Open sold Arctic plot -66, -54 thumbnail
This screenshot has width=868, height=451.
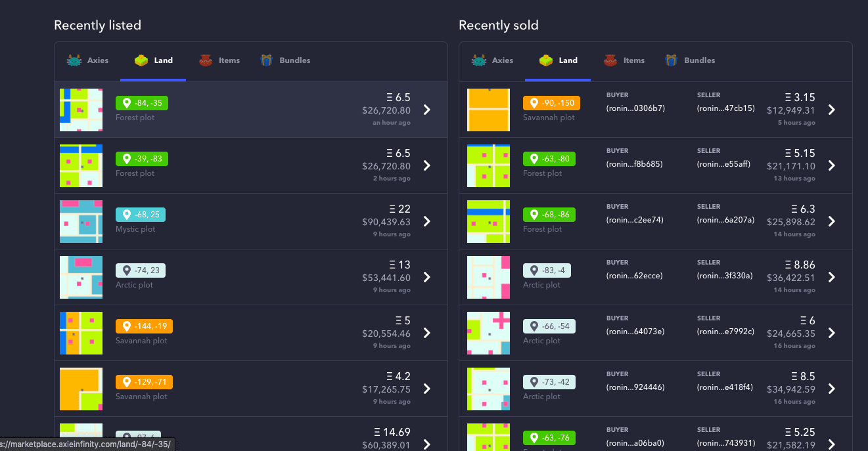[x=488, y=333]
